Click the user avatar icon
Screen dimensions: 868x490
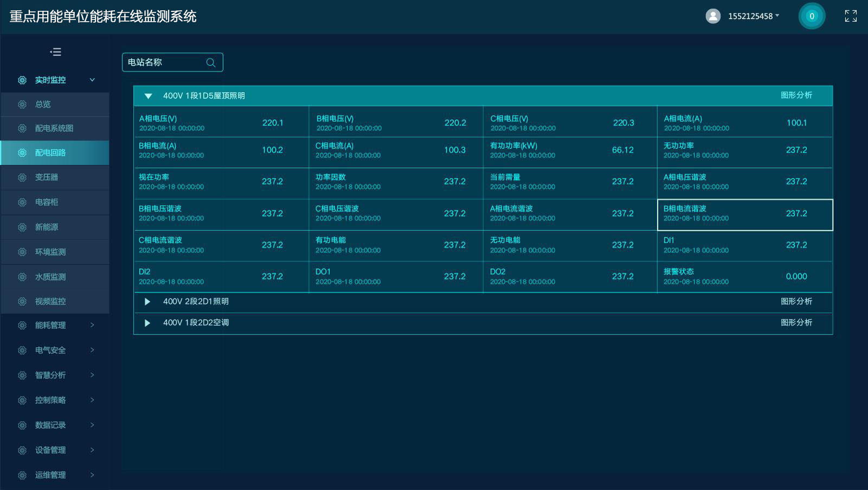713,16
